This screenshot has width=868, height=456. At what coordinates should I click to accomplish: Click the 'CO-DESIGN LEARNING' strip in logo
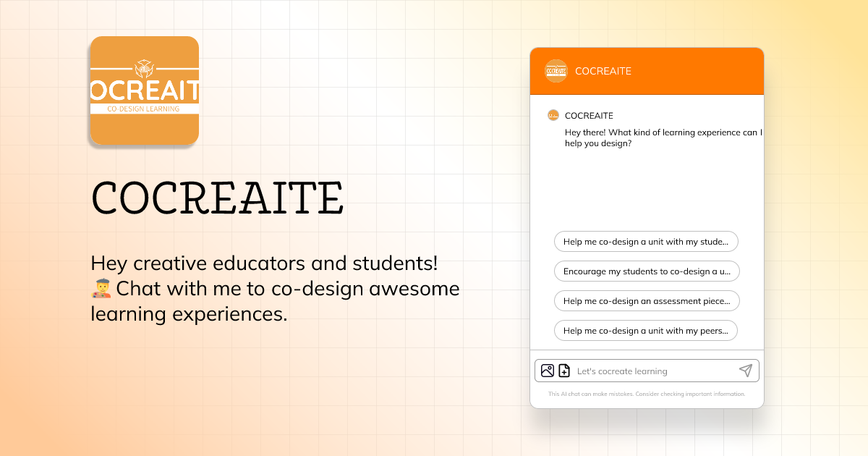(144, 109)
